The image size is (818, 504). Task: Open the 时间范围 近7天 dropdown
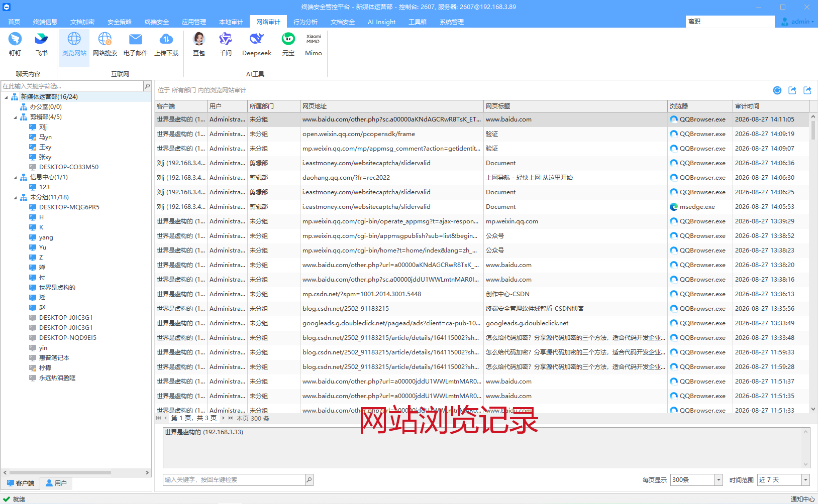click(805, 480)
